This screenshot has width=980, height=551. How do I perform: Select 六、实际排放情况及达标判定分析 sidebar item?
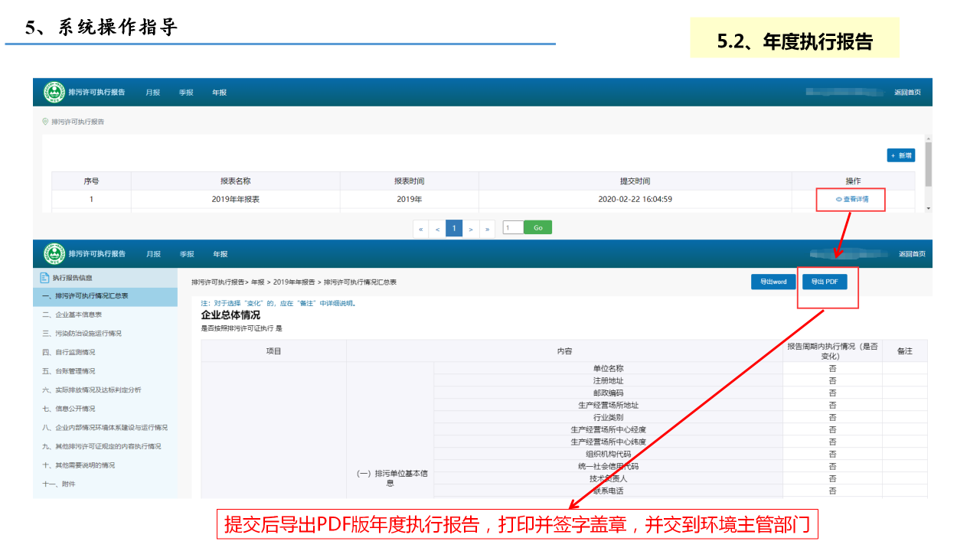point(92,390)
